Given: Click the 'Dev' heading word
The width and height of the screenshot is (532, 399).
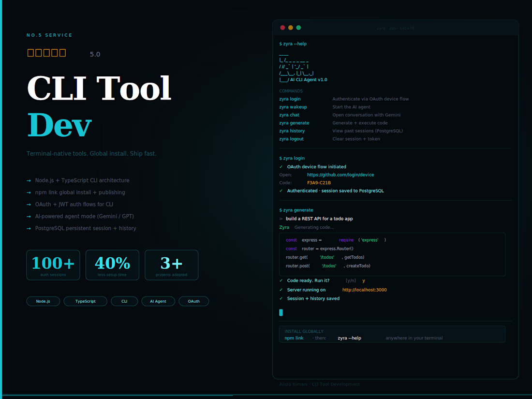Looking at the screenshot, I should point(59,125).
